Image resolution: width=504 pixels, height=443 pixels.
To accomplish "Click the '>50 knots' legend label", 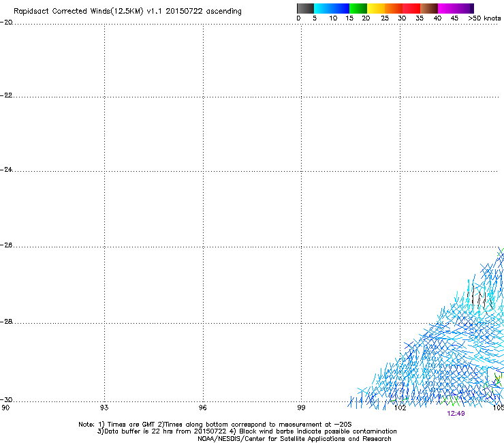I will pyautogui.click(x=484, y=18).
